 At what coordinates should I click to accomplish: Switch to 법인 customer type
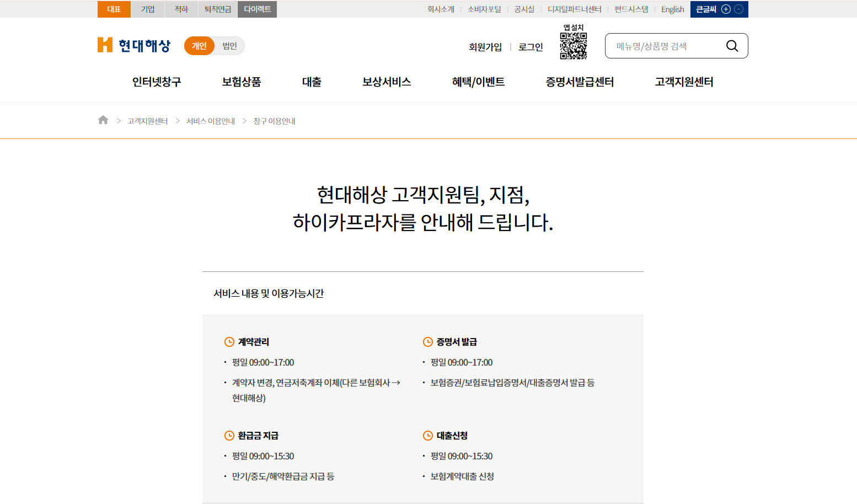(x=229, y=46)
